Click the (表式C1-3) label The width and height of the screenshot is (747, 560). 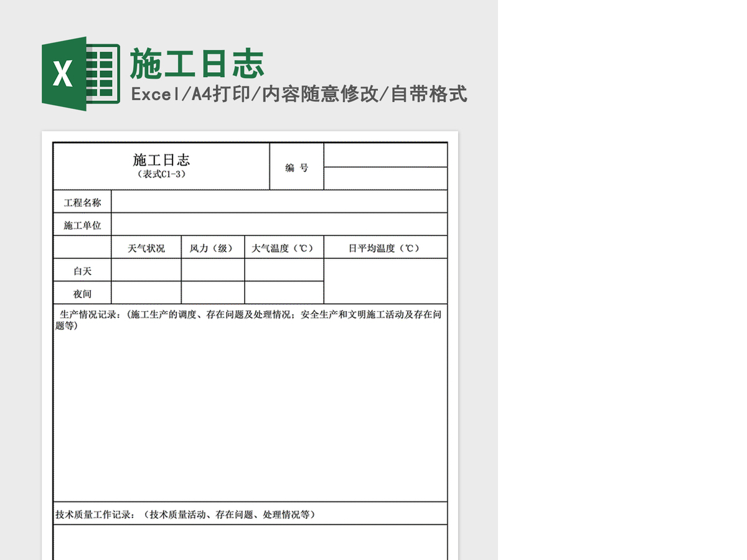161,174
